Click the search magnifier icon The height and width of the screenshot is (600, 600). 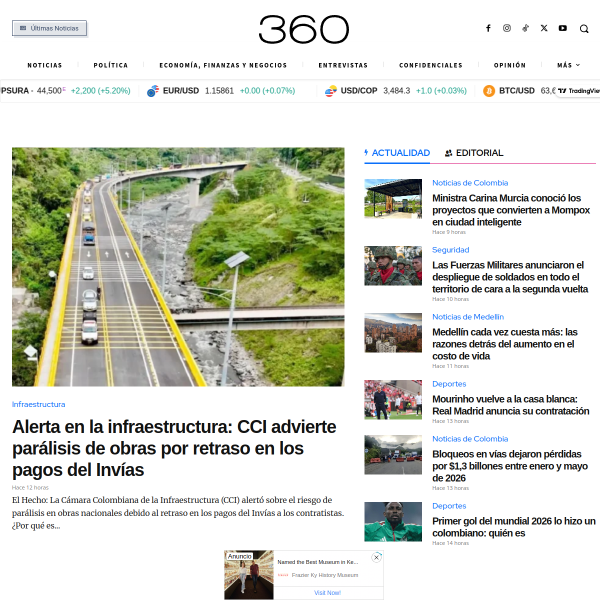click(584, 29)
